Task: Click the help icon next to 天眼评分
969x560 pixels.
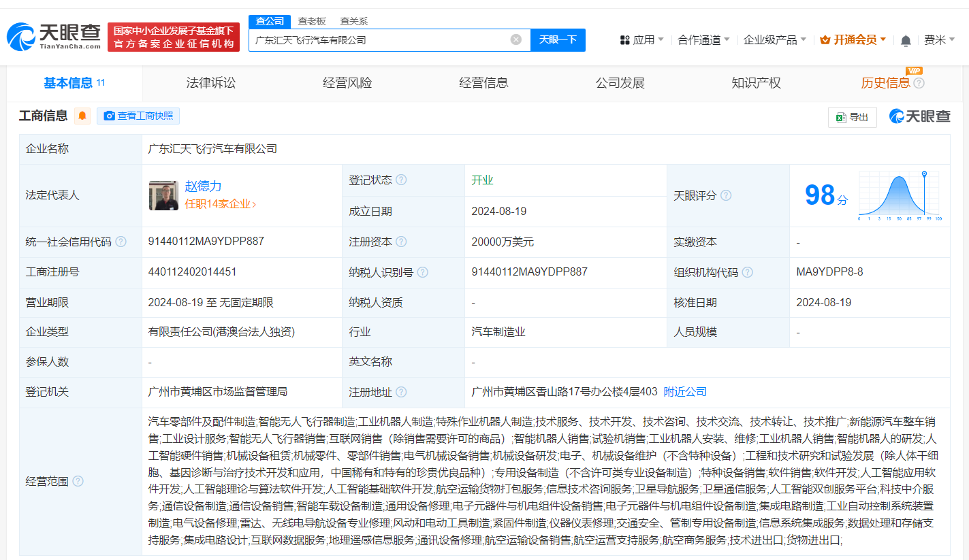Action: [726, 195]
